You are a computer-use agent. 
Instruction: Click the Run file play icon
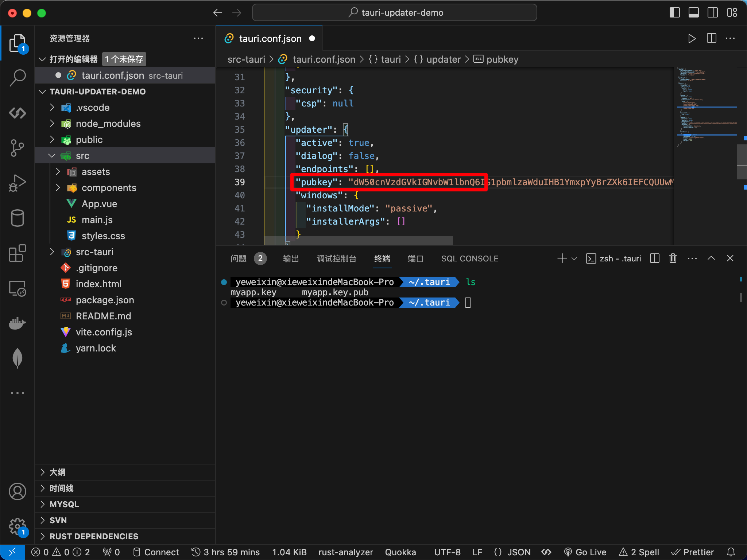point(692,39)
